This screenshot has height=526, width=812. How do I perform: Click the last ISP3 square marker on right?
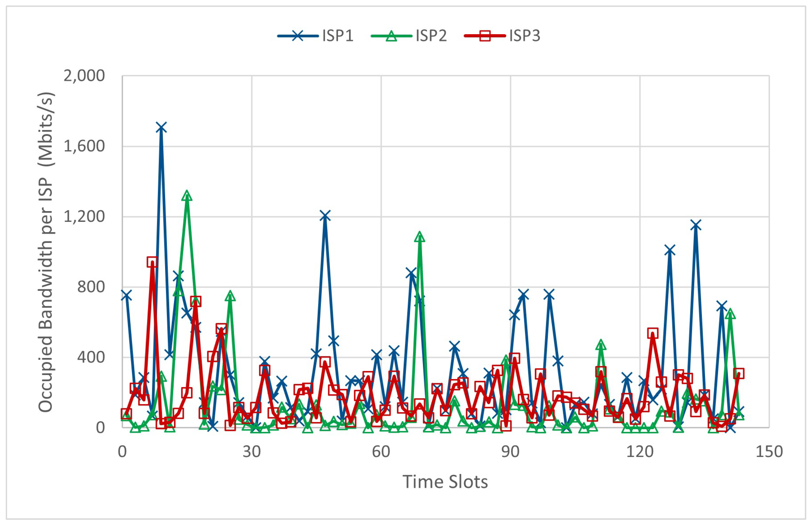point(739,374)
